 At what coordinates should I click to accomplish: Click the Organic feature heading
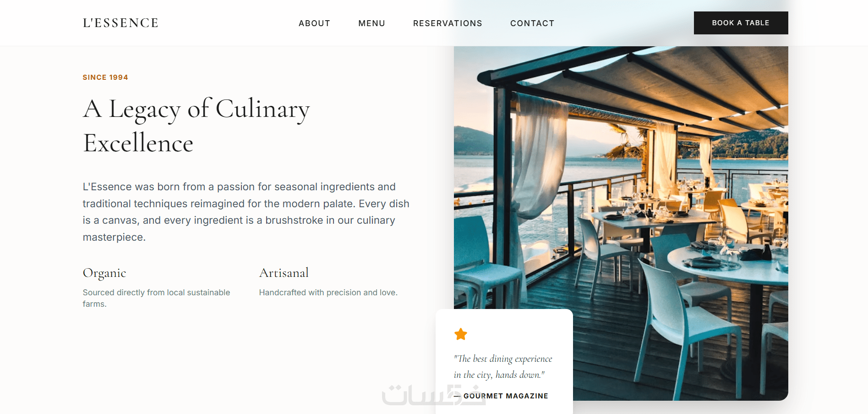pos(104,273)
